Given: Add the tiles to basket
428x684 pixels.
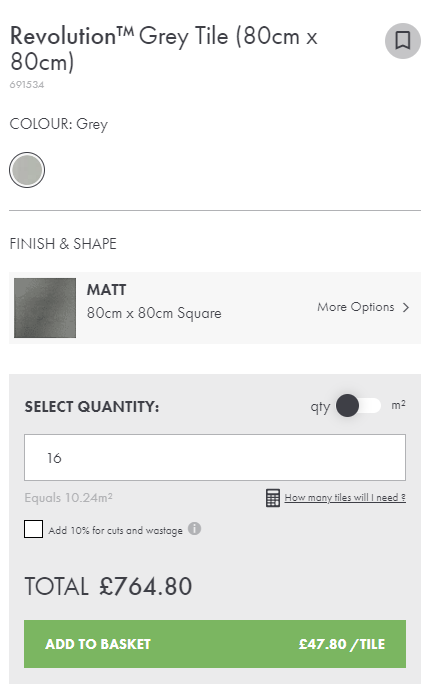Looking at the screenshot, I should click(215, 644).
